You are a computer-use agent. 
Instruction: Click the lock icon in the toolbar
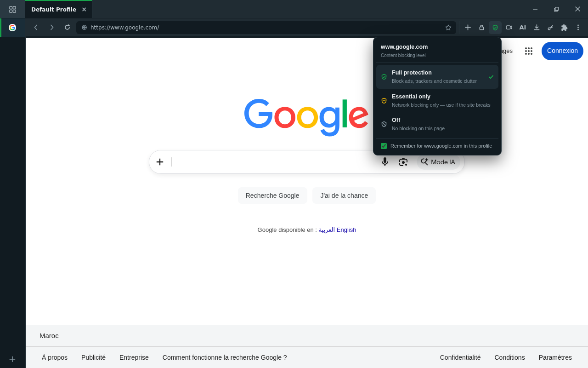coord(481,28)
